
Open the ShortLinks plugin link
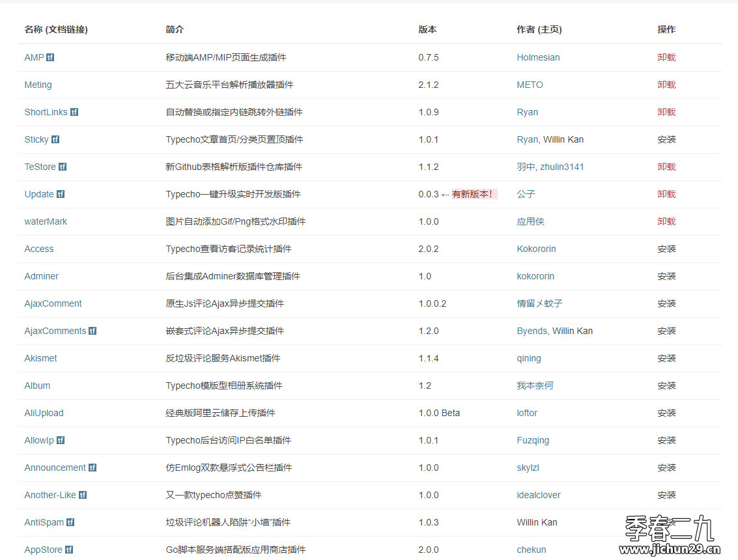tap(46, 112)
